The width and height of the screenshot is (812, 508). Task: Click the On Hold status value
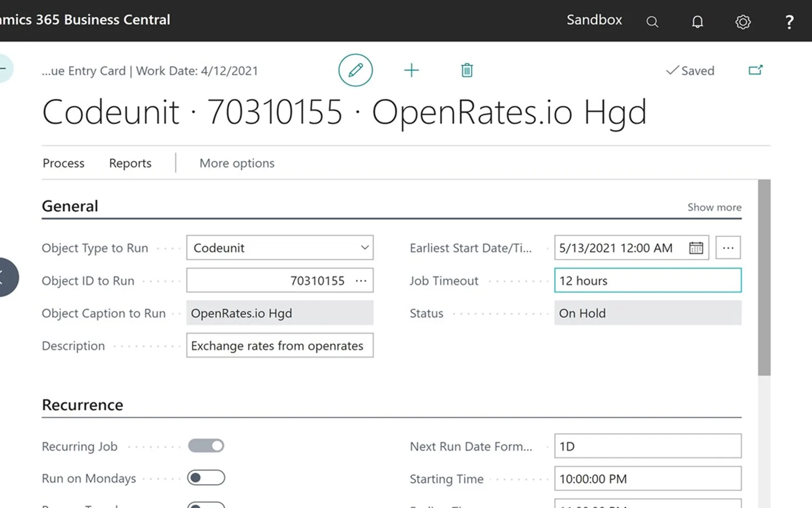(x=648, y=313)
